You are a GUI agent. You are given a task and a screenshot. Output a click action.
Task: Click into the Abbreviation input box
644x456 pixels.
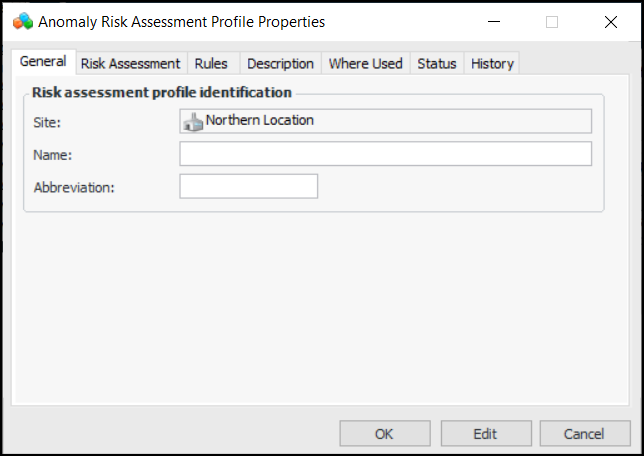[x=248, y=187]
